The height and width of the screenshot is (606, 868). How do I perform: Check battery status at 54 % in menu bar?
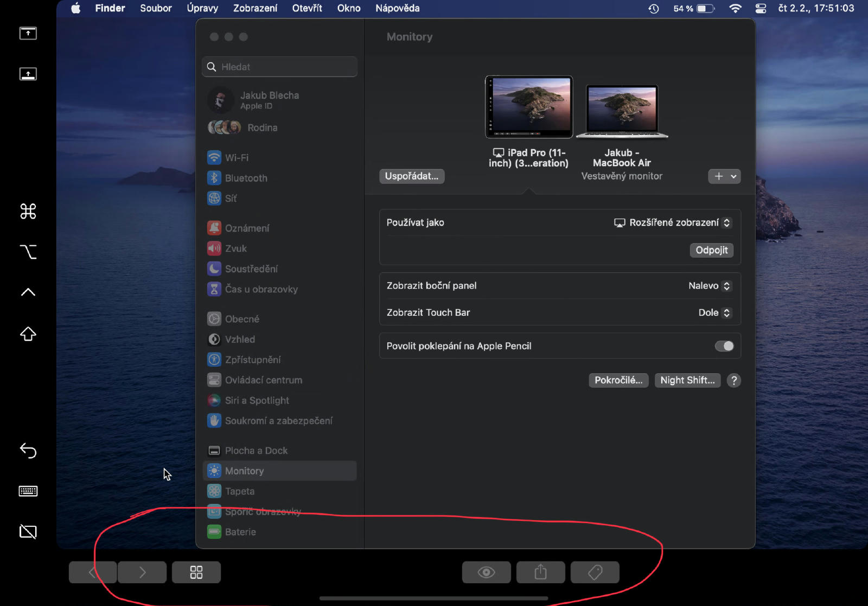click(694, 9)
